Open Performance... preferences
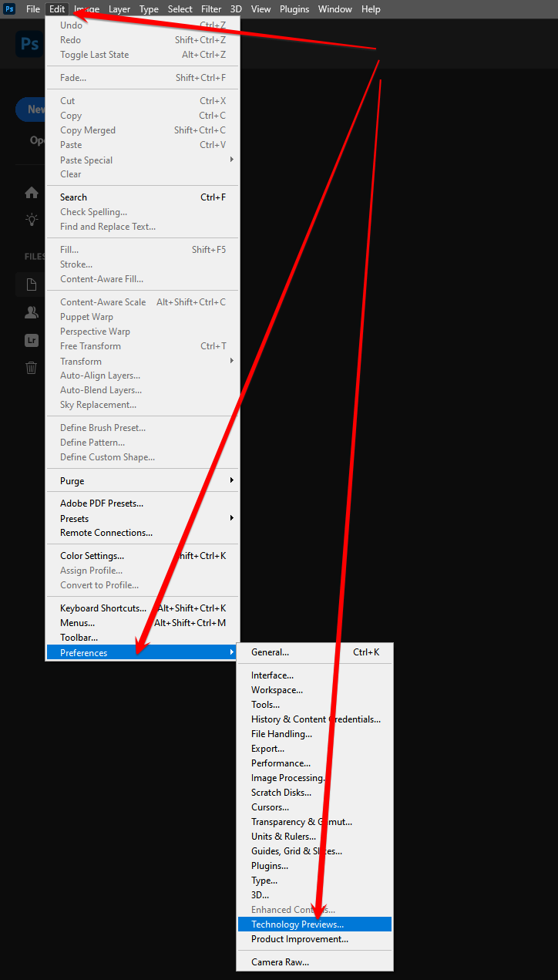 pos(314,763)
